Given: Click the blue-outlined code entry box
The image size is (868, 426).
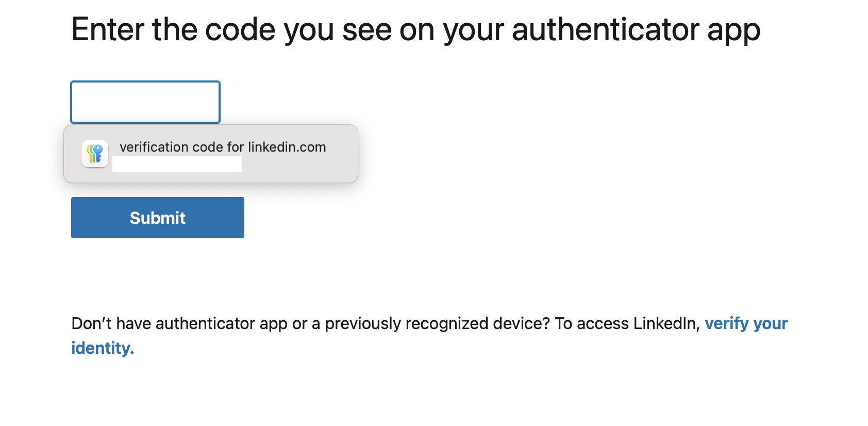Looking at the screenshot, I should pos(145,102).
